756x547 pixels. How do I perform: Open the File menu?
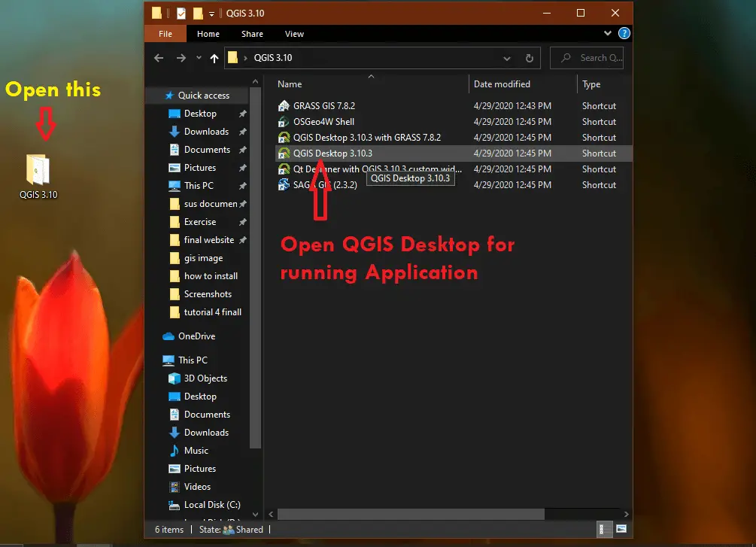coord(165,34)
